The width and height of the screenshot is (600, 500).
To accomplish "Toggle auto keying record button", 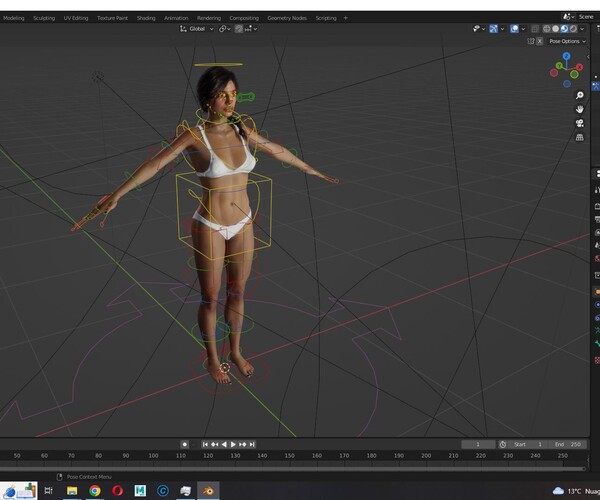I will 184,444.
